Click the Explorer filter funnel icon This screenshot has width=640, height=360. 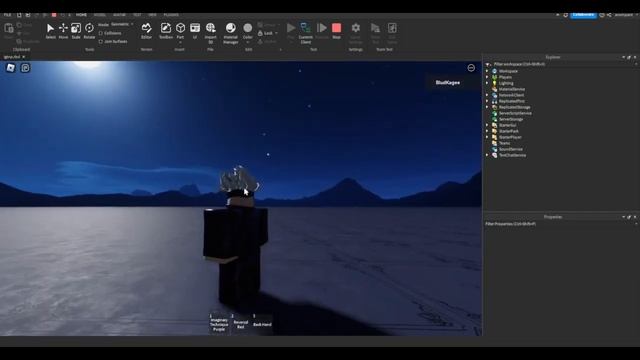(487, 64)
